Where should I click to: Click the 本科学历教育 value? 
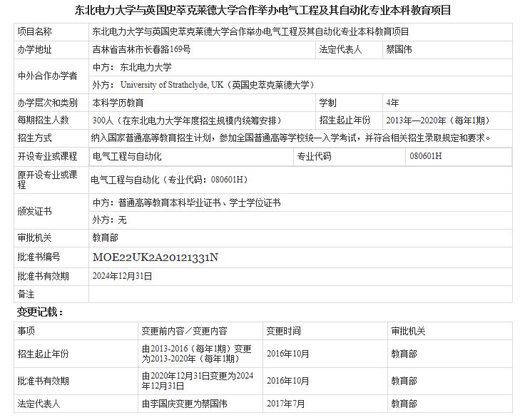point(118,103)
